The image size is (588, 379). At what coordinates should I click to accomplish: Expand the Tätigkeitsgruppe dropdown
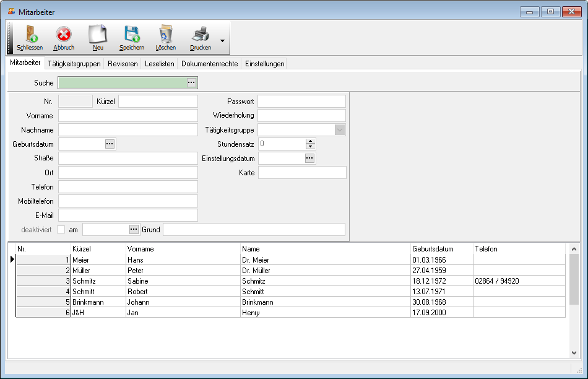pyautogui.click(x=339, y=130)
